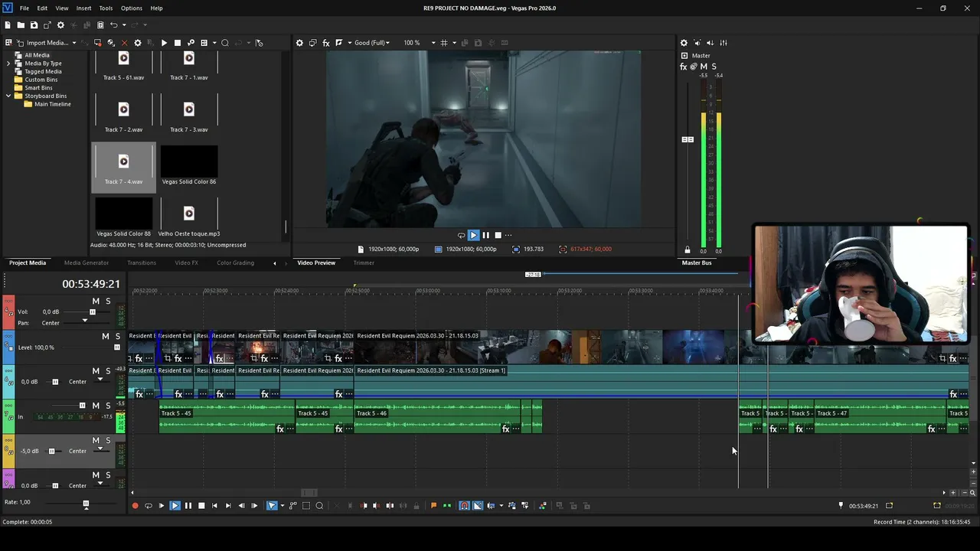Mute the top audio track M button
Viewport: 980px width, 551px height.
point(96,302)
